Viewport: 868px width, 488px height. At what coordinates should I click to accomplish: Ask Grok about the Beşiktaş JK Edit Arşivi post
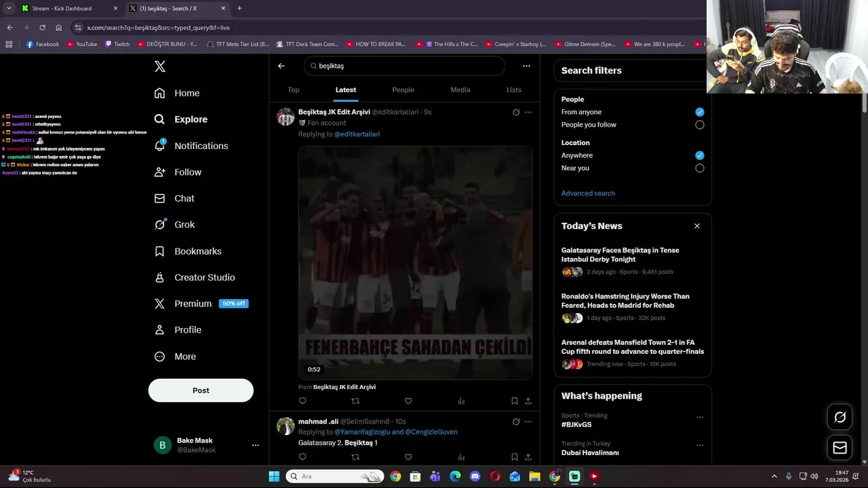pos(516,112)
